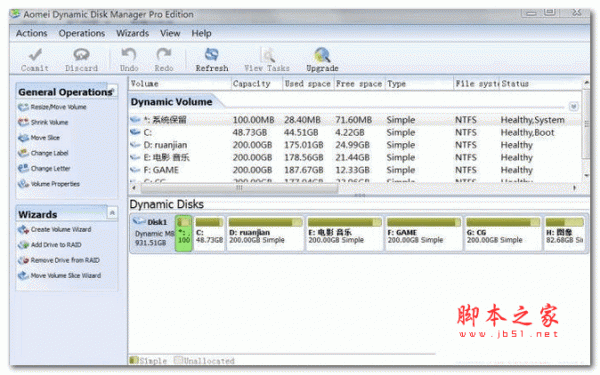Viewport: 600px width, 375px height.
Task: Sort by the Status column header
Action: 540,84
